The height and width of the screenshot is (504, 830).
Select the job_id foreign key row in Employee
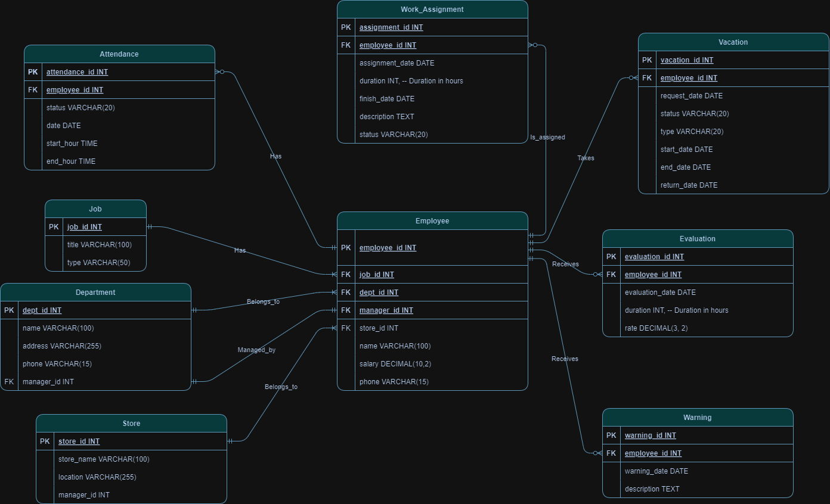pos(376,274)
